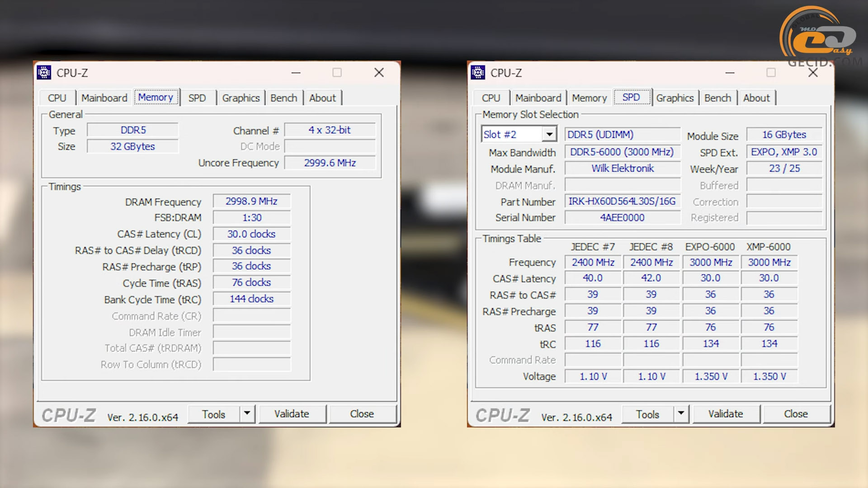
Task: Open the Slot #2 memory slot dropdown
Action: pos(549,134)
